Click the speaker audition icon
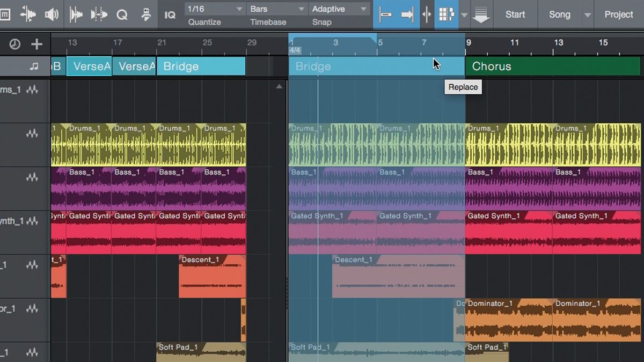This screenshot has width=644, height=362. point(51,14)
